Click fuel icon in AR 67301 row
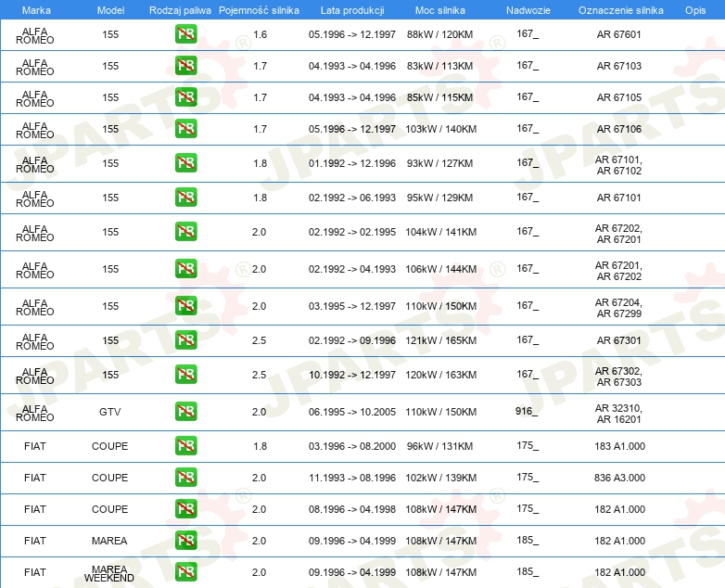 [x=185, y=340]
